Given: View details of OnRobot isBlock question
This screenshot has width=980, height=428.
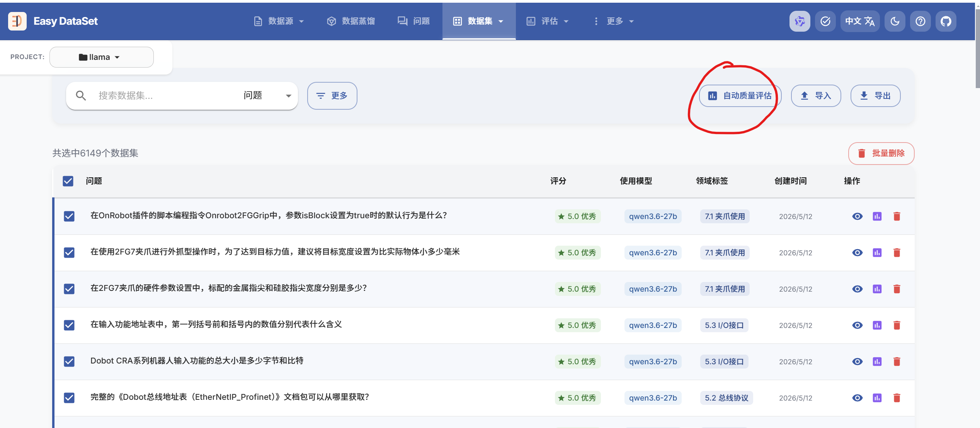Looking at the screenshot, I should tap(857, 216).
